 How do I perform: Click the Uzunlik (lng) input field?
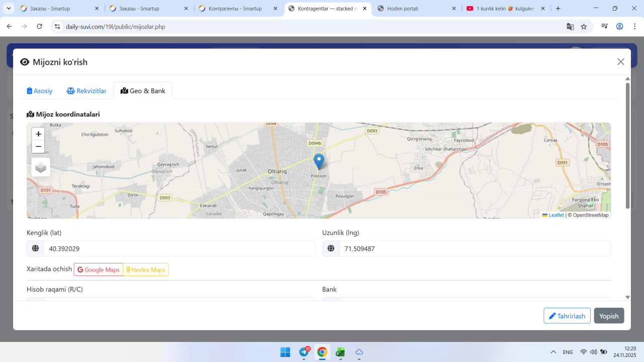[474, 248]
